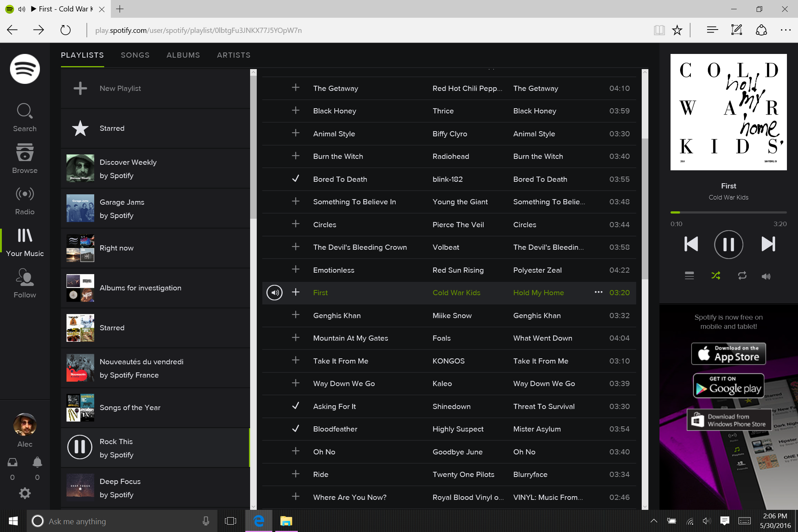Screen dimensions: 798x532
Task: Skip to the next track
Action: (x=768, y=244)
